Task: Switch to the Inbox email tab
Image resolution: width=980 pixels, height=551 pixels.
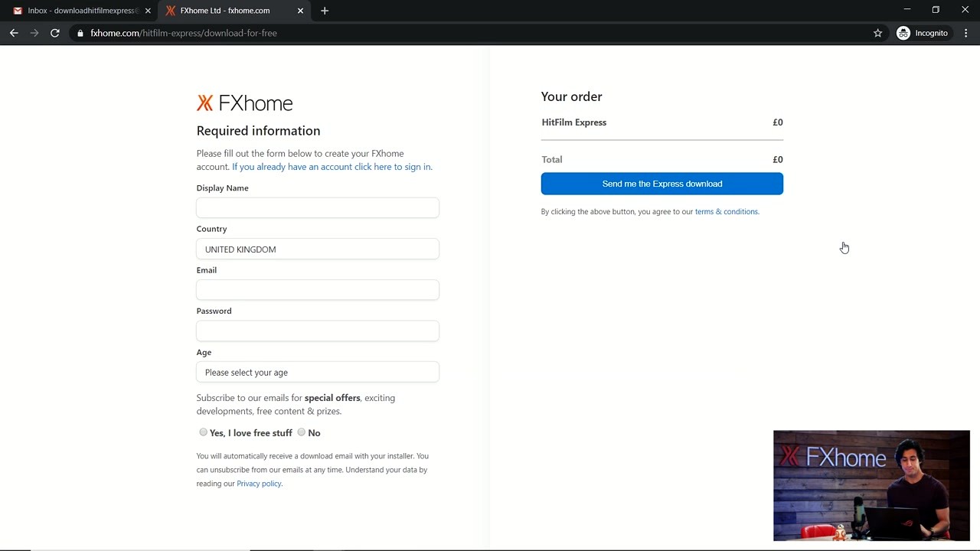Action: point(80,11)
